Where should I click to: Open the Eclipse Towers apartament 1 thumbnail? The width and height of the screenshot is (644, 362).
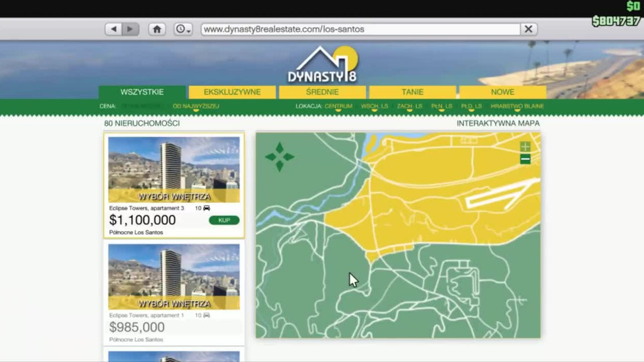point(174,277)
